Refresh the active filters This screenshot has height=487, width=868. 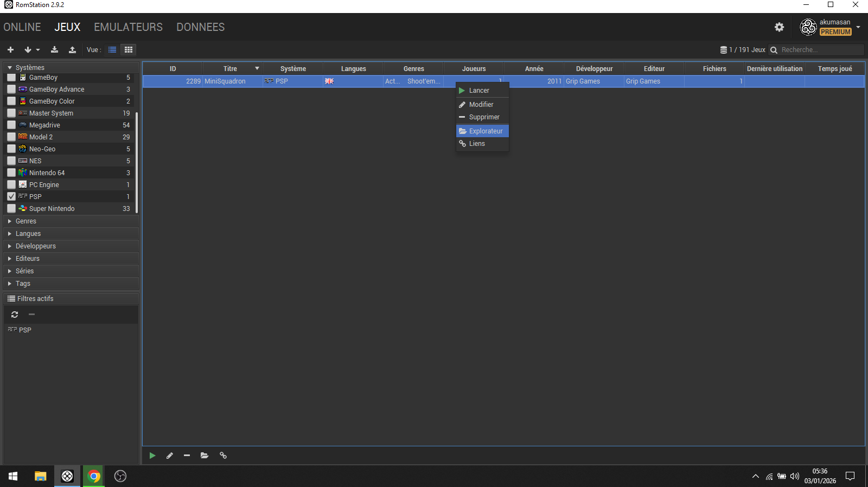[15, 315]
